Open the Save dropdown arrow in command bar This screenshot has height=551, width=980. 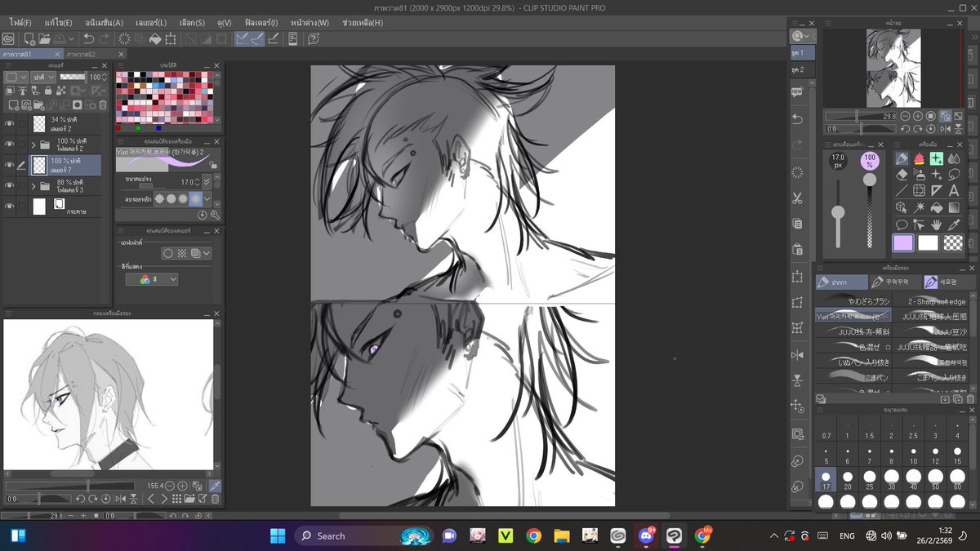[72, 38]
